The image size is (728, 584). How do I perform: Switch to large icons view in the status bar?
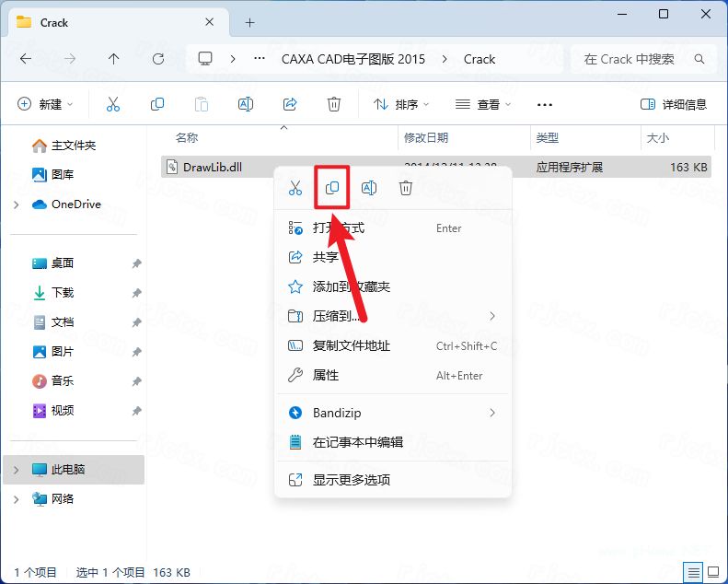click(x=713, y=572)
